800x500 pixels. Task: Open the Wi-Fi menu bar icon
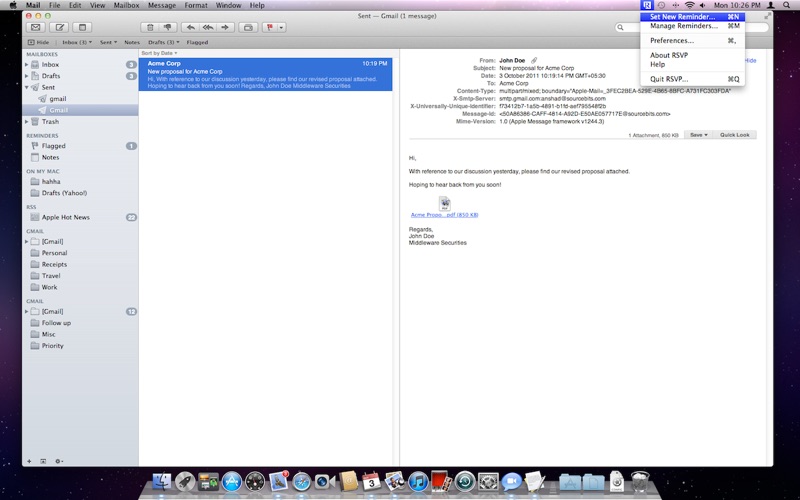tap(689, 5)
